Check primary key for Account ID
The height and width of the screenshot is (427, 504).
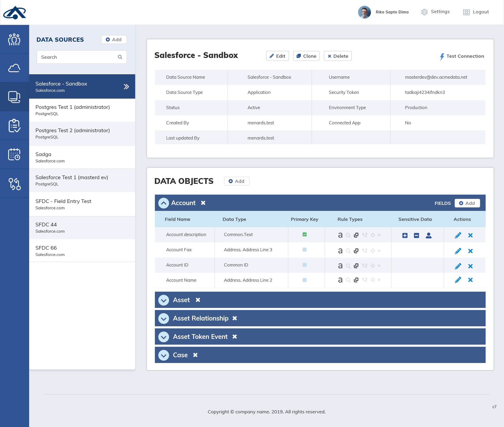(304, 265)
